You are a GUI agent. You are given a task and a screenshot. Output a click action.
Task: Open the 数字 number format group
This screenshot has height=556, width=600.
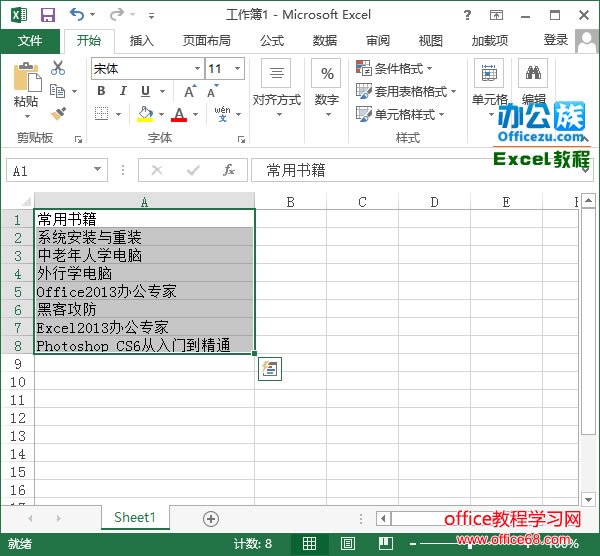326,88
